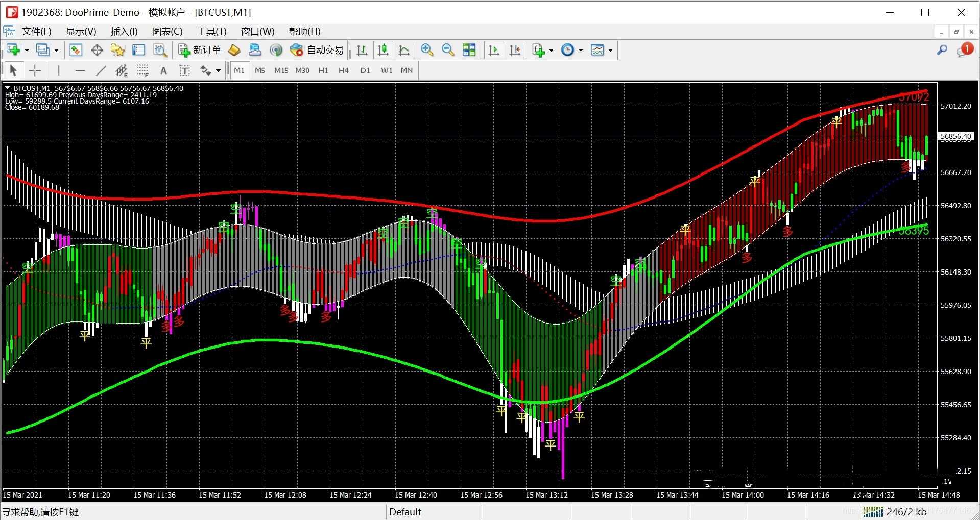
Task: Toggle chart auto scroll
Action: tap(493, 50)
